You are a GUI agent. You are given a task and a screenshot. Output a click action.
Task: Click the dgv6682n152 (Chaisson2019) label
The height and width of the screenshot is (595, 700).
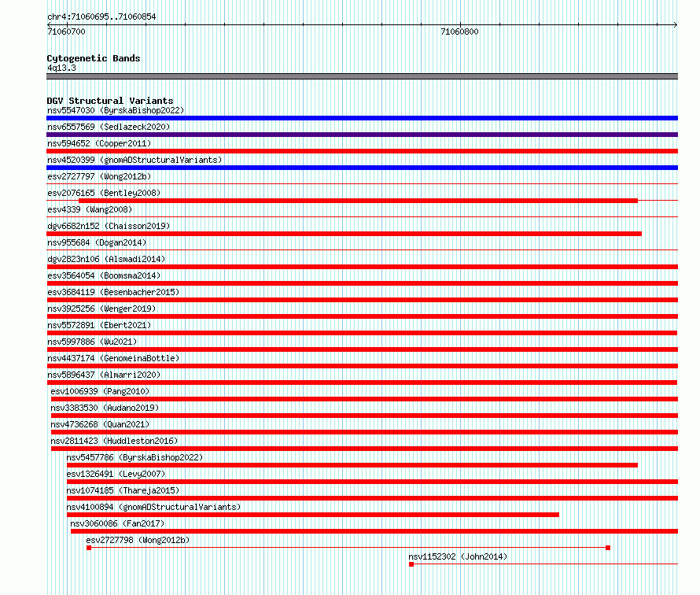[109, 226]
